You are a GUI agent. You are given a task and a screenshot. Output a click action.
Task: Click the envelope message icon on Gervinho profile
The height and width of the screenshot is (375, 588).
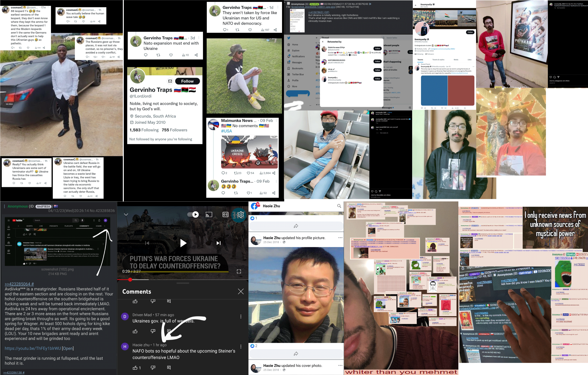click(170, 81)
